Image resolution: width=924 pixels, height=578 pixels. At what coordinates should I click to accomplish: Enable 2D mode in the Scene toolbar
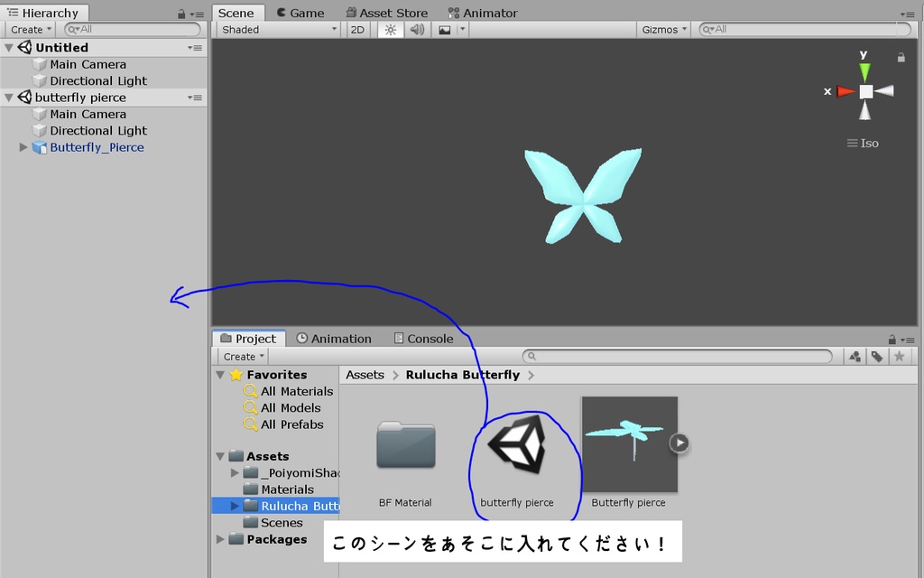[x=357, y=30]
